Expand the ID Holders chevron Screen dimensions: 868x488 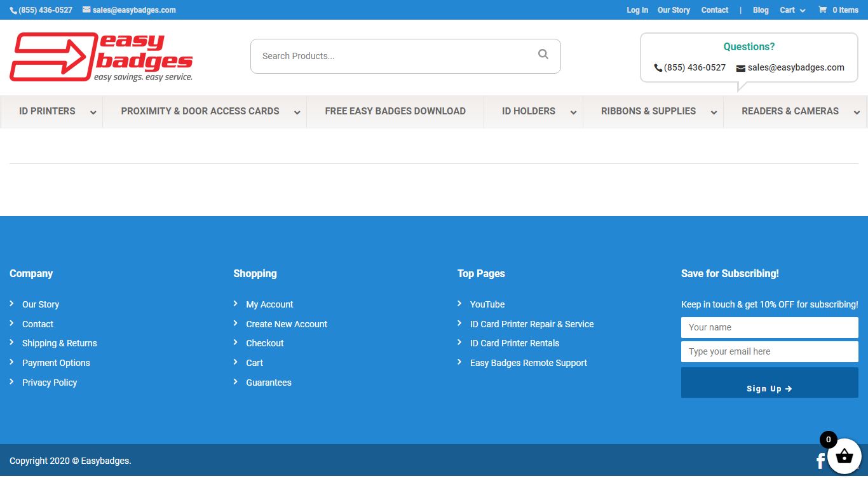[x=573, y=112]
